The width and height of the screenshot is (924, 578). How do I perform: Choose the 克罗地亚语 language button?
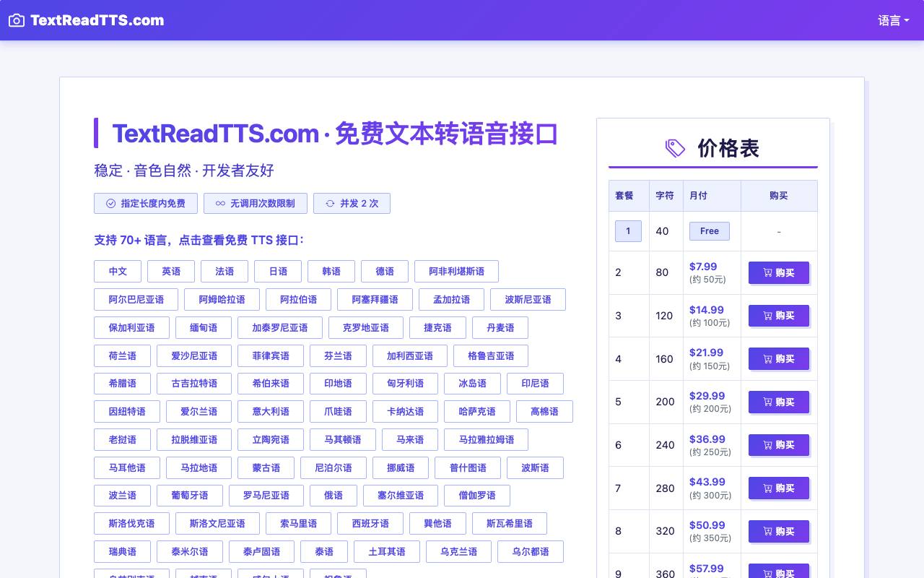pyautogui.click(x=366, y=328)
